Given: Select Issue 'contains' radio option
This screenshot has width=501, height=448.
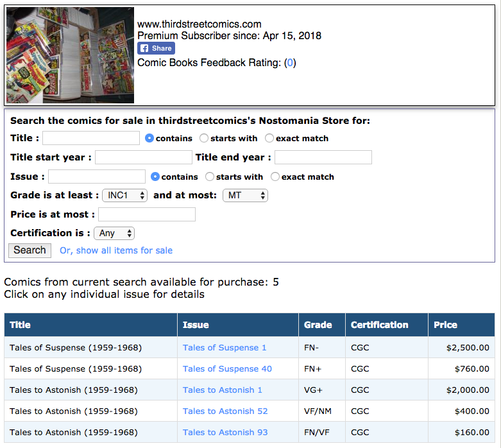Looking at the screenshot, I should (x=155, y=177).
